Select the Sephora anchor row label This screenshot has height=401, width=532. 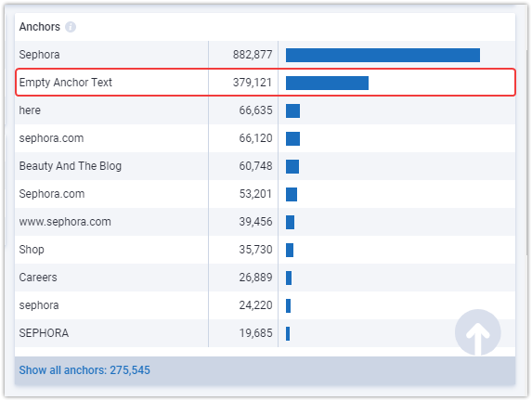coord(39,55)
